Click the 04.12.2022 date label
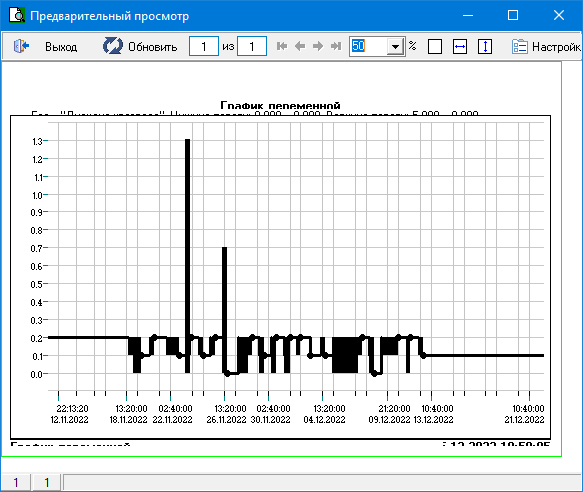This screenshot has height=492, width=583. coord(324,420)
